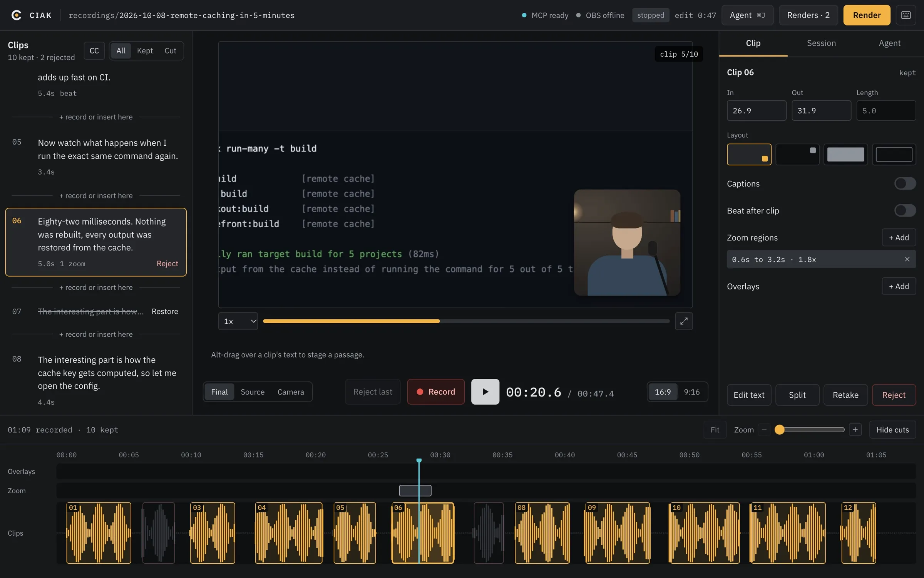The width and height of the screenshot is (924, 578).
Task: Click Edit text for Clip 06
Action: click(749, 395)
